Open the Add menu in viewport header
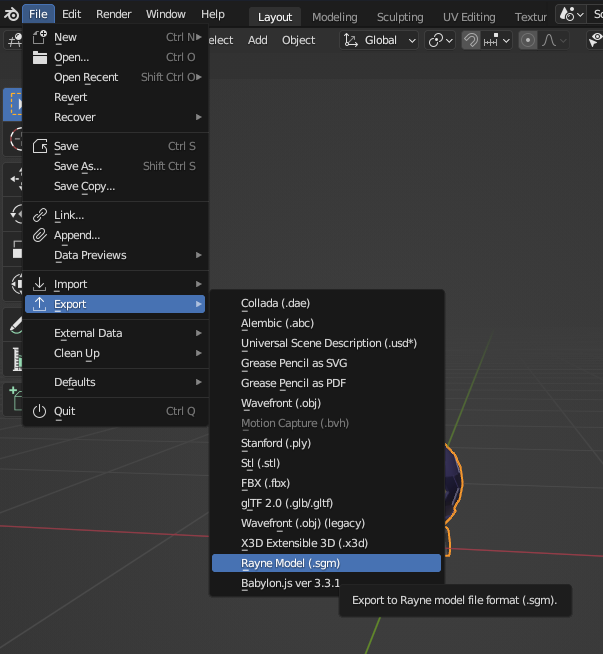 (x=257, y=40)
